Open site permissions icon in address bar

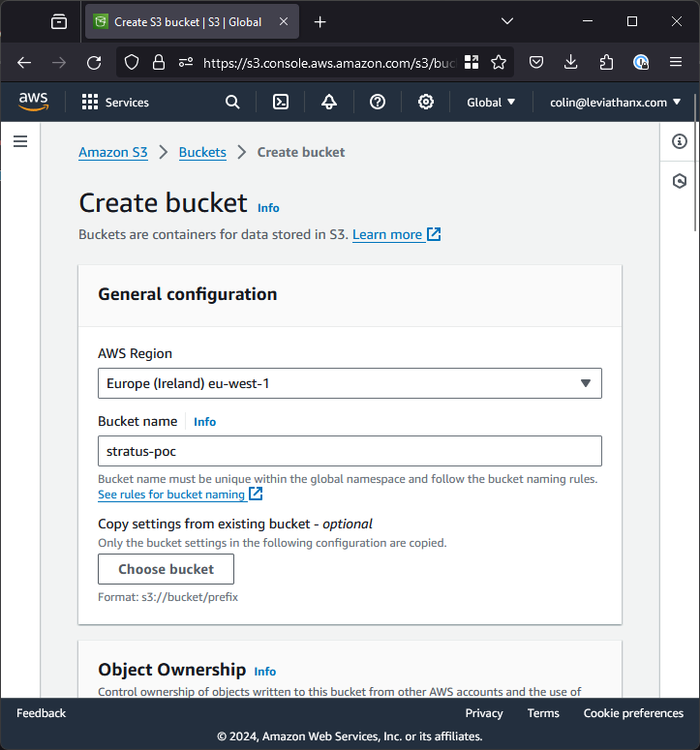coord(186,62)
